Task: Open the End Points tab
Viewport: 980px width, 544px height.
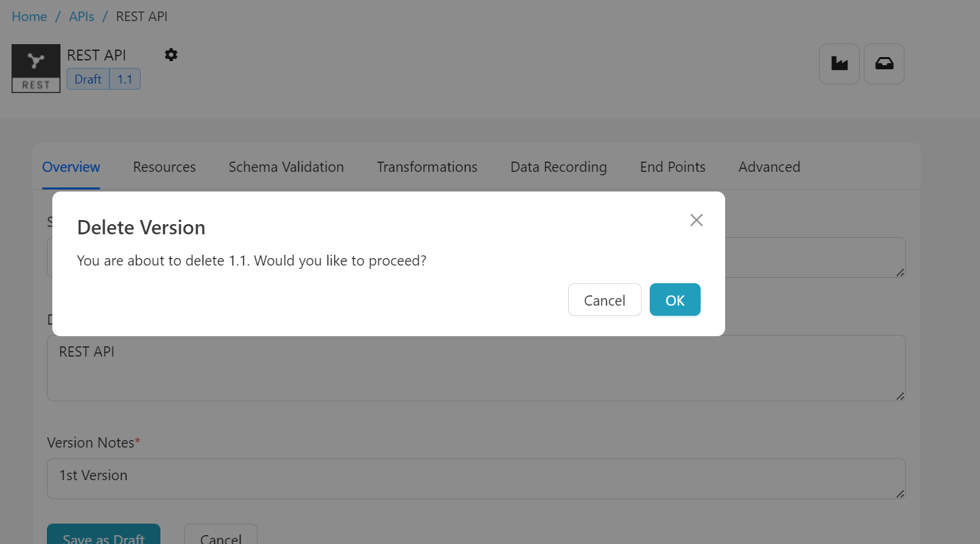Action: pos(673,167)
